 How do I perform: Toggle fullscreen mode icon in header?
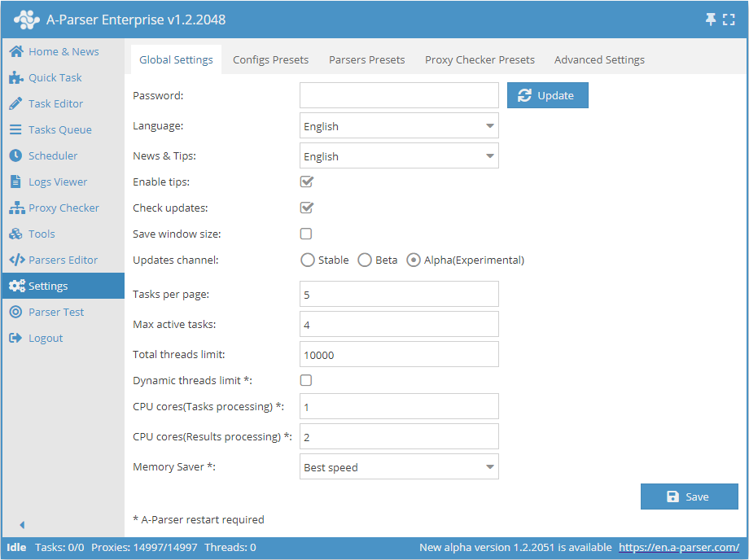pos(729,20)
